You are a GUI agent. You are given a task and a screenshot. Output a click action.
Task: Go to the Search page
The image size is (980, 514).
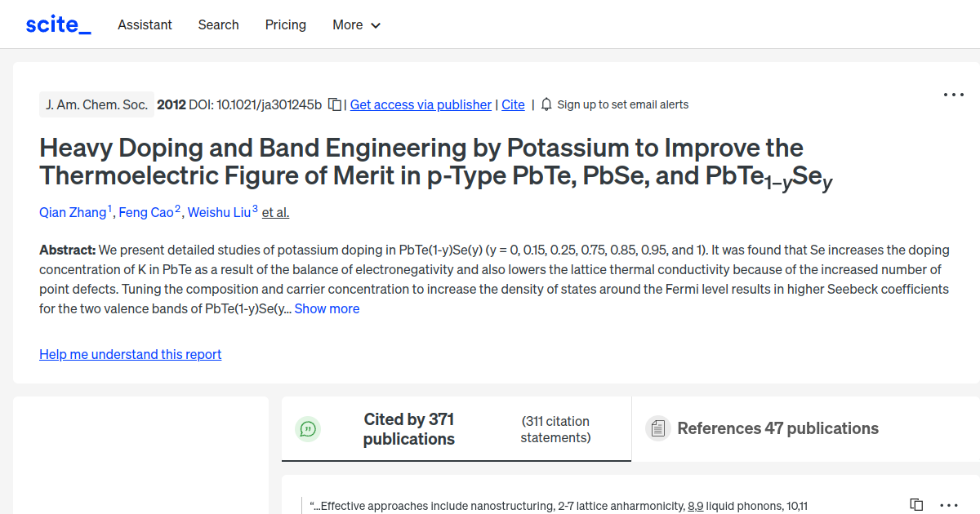pos(218,24)
